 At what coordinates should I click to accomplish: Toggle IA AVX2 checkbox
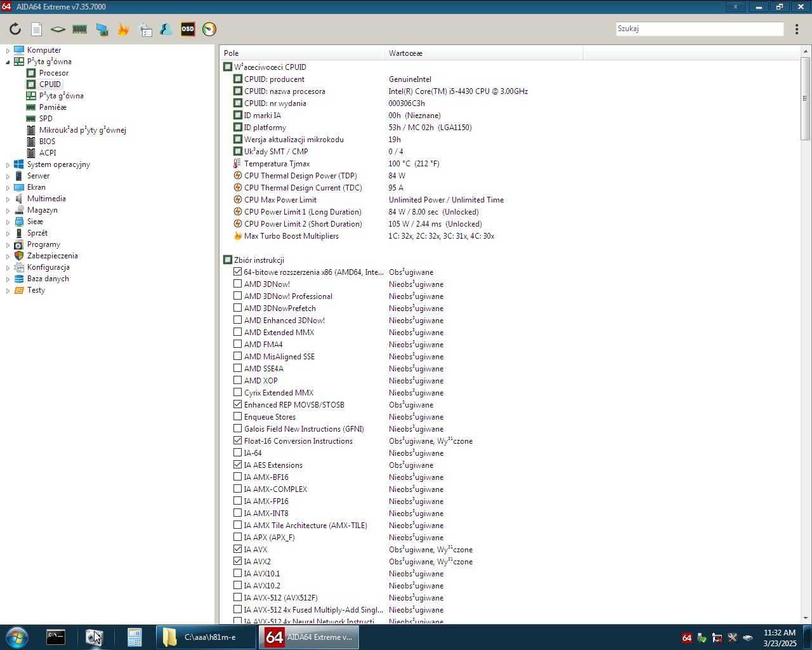238,561
